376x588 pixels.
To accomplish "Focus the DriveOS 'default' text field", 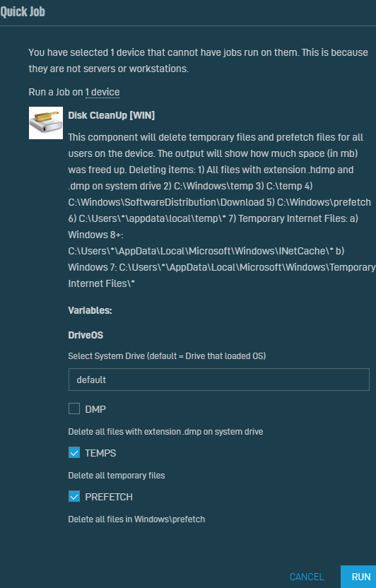I will coord(219,380).
